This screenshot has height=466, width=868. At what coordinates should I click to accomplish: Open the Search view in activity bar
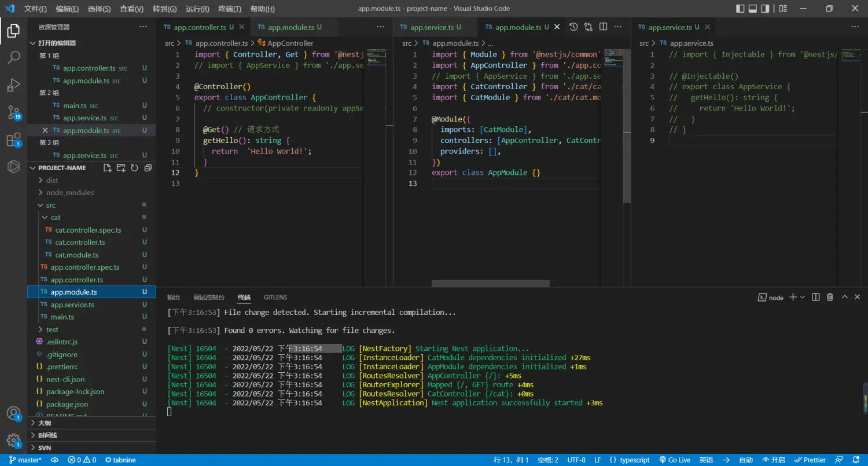coord(13,57)
